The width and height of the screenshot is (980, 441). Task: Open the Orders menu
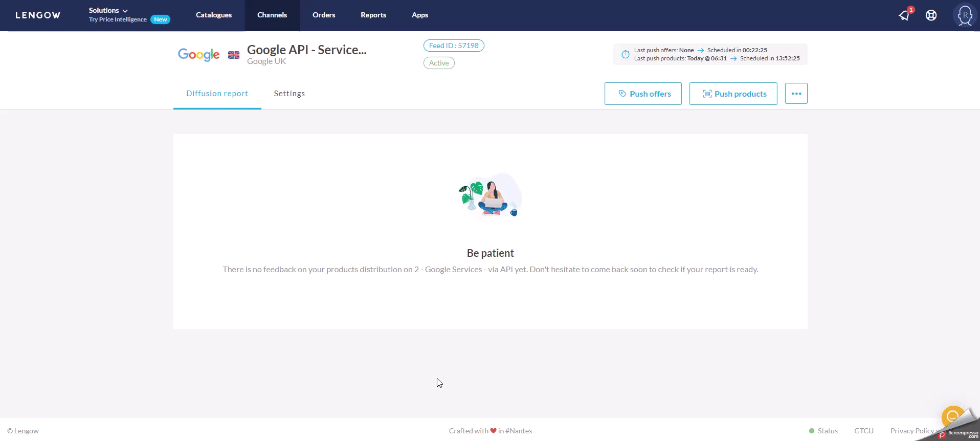[324, 15]
